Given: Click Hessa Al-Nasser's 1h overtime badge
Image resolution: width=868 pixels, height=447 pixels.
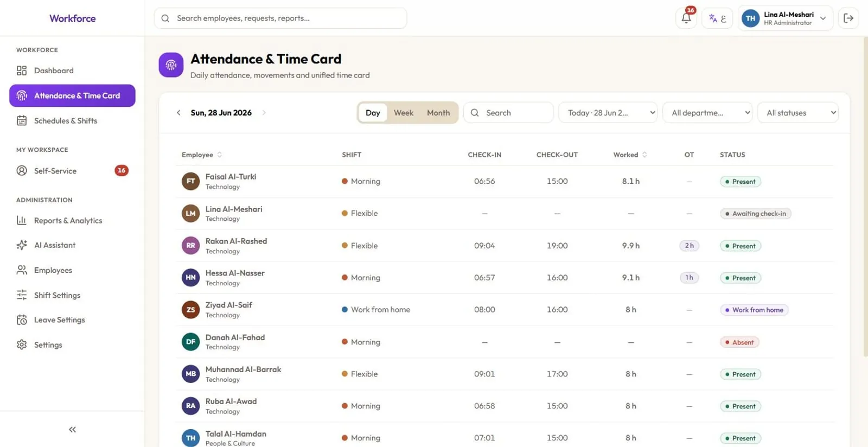Looking at the screenshot, I should (x=689, y=278).
